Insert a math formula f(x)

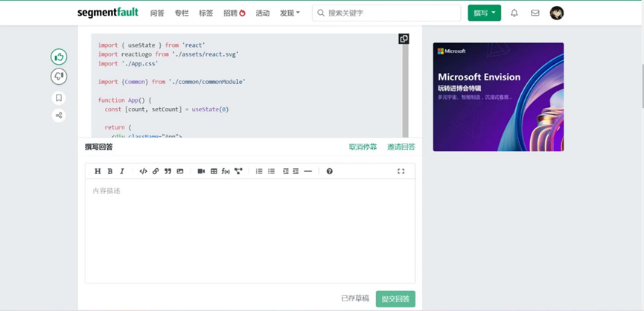[x=226, y=171]
